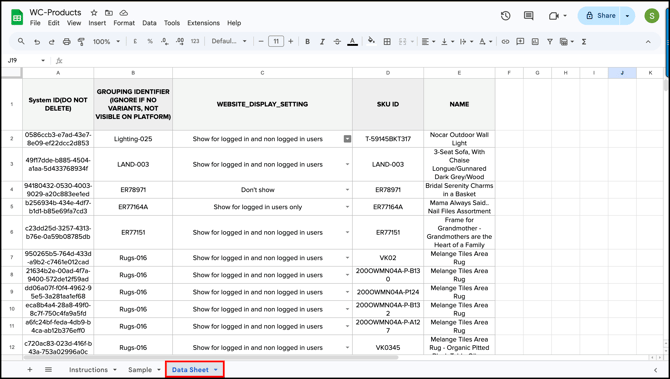Toggle strikethrough formatting

pos(337,41)
